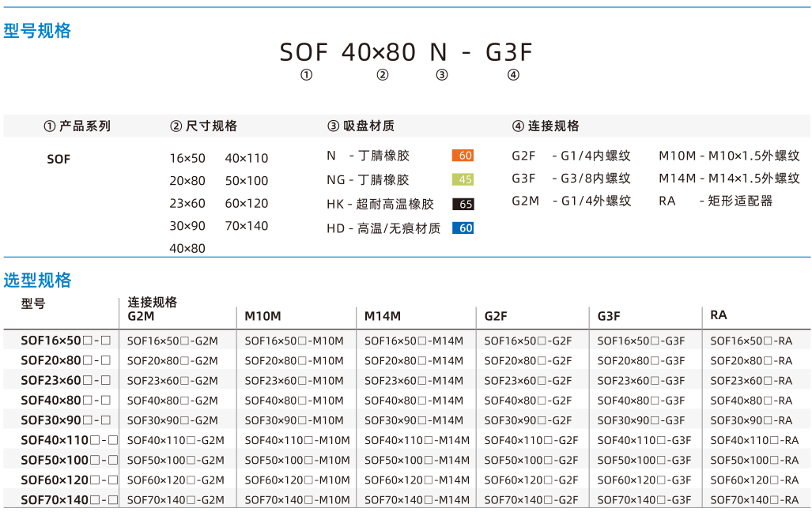Click size 50×100 in the size list
This screenshot has width=812, height=512.
tap(247, 181)
